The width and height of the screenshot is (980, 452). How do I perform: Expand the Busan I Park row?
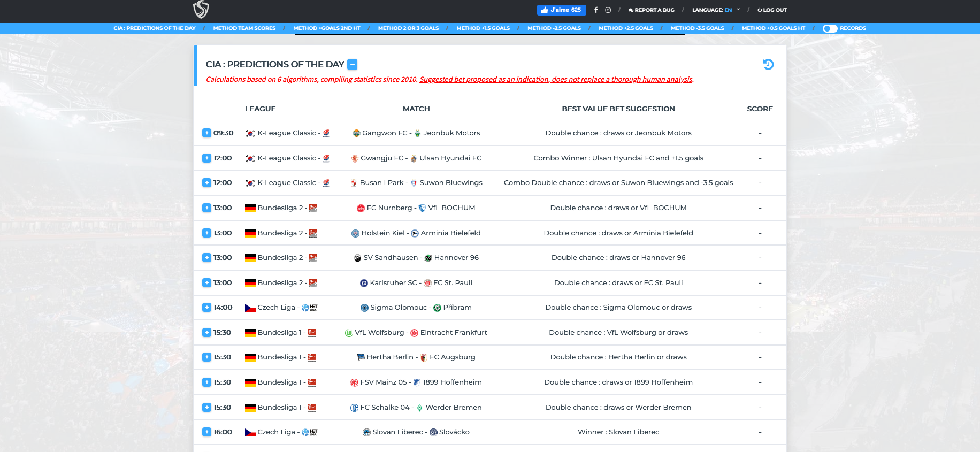click(x=206, y=182)
